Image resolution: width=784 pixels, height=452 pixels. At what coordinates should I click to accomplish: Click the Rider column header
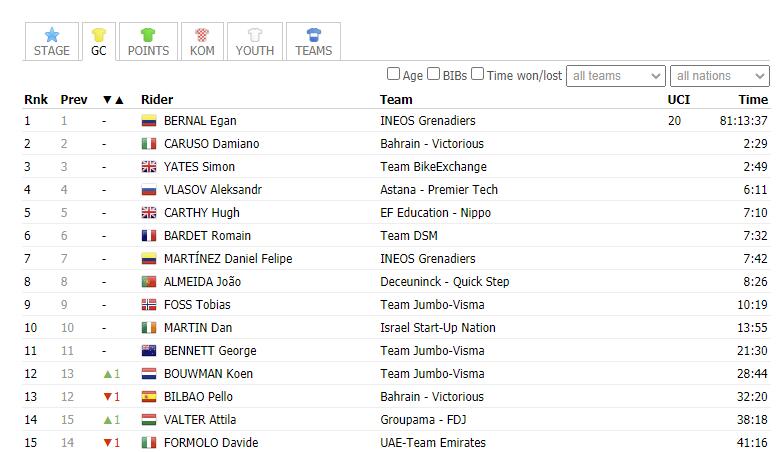click(x=157, y=100)
